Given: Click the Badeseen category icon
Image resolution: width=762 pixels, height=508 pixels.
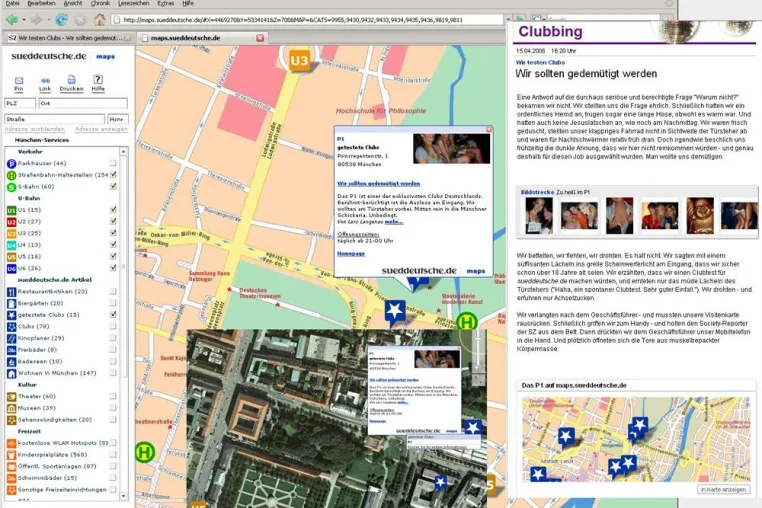Looking at the screenshot, I should click(x=12, y=362).
